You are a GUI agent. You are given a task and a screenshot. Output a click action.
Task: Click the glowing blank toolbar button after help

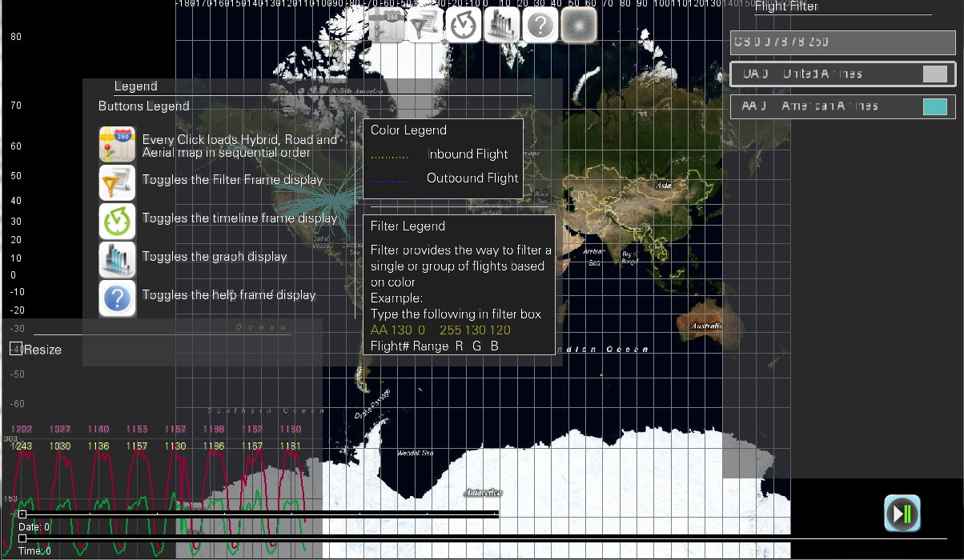click(579, 25)
